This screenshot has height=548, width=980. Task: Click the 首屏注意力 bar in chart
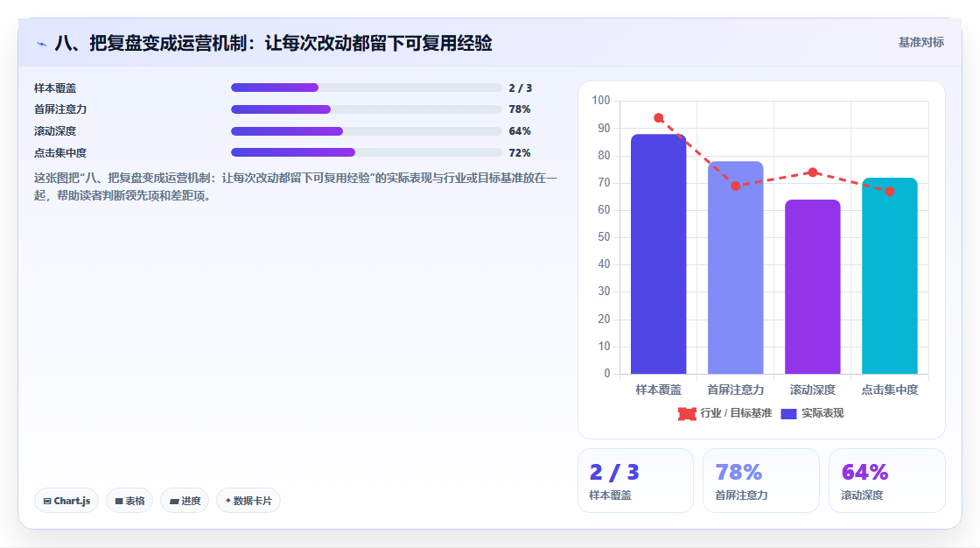point(736,268)
